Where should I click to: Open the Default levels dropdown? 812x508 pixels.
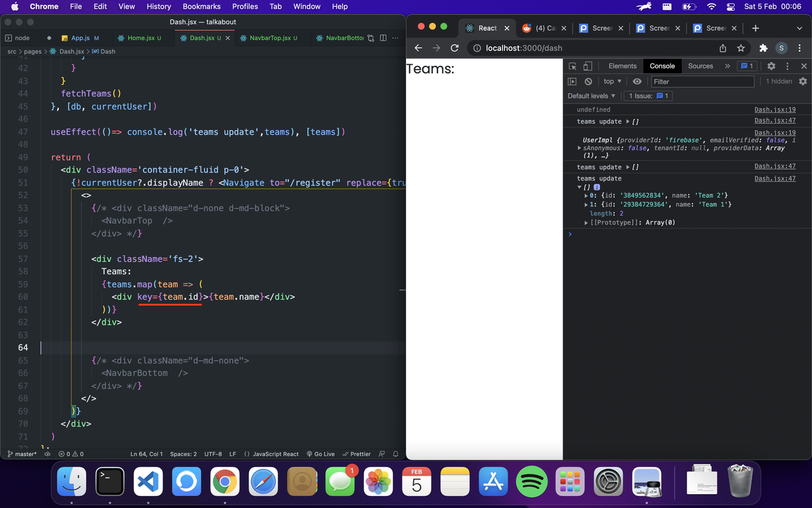[x=591, y=95]
